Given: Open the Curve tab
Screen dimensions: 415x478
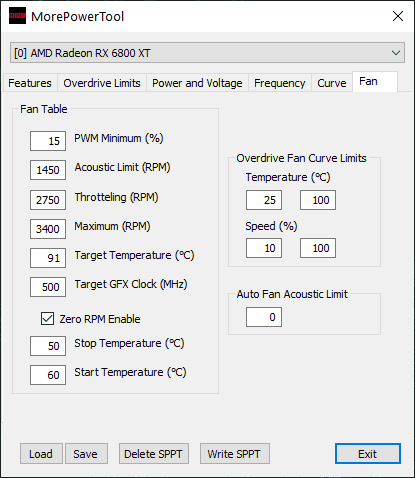Looking at the screenshot, I should coord(332,83).
